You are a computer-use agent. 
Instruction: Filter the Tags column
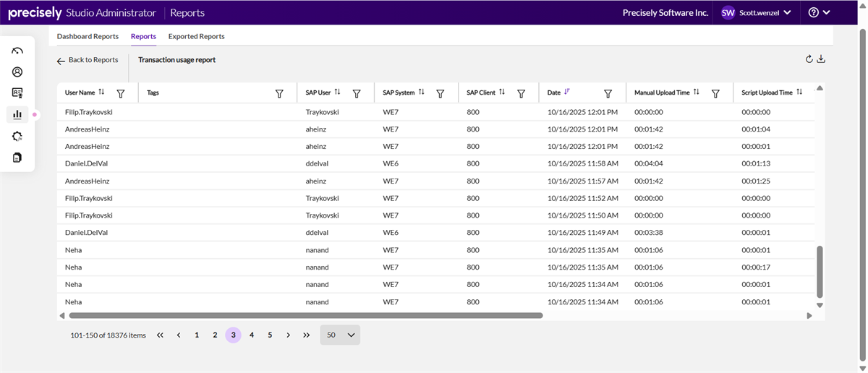pos(279,93)
